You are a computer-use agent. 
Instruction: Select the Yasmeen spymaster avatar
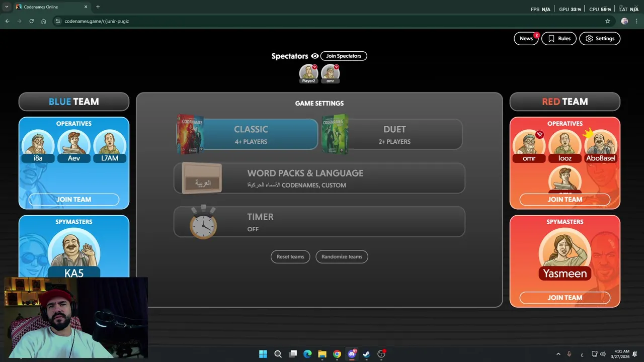tap(565, 254)
